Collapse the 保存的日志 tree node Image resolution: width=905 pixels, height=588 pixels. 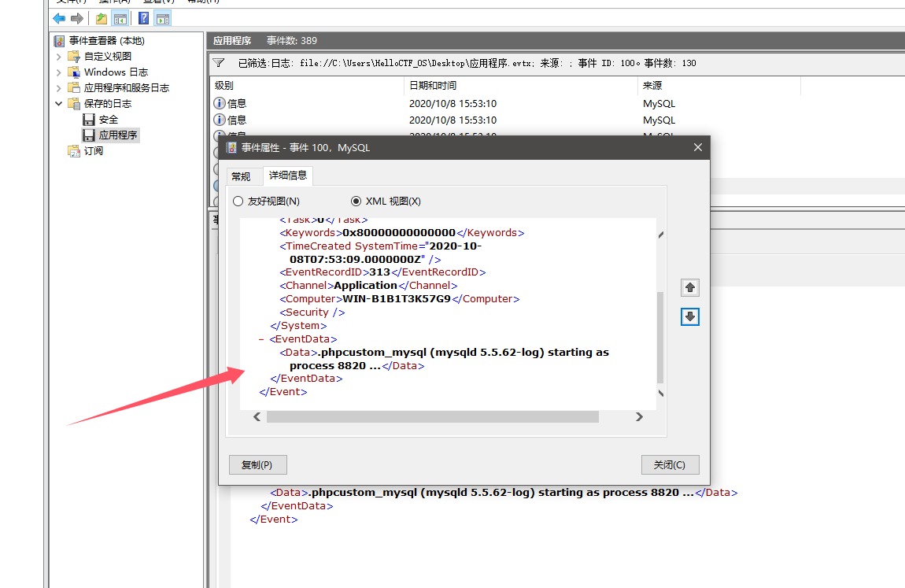coord(59,104)
